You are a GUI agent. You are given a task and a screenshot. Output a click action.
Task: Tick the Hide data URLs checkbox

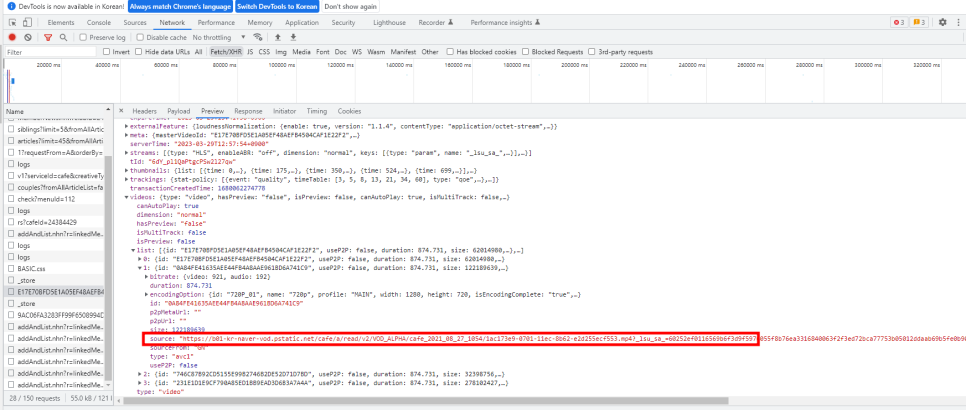click(139, 52)
